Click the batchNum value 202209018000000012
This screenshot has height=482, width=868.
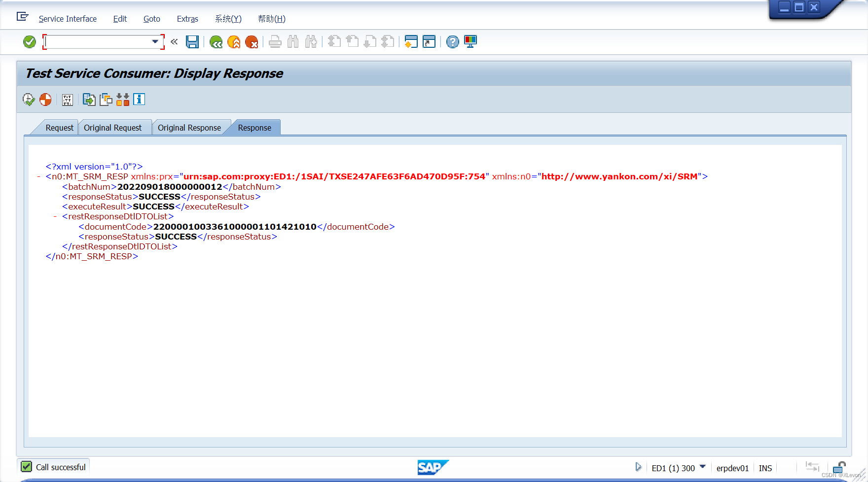tap(170, 187)
